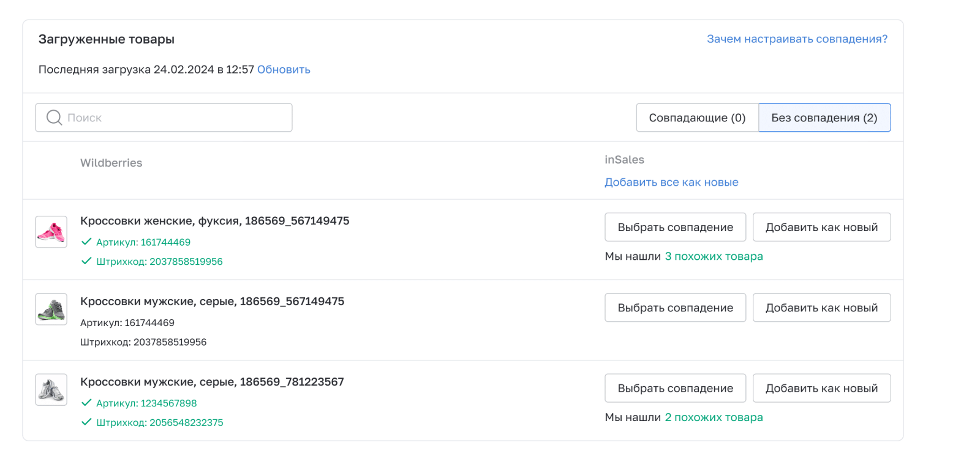Open the 3 похожих товара link
Viewport: 980px width, 456px height.
(714, 256)
